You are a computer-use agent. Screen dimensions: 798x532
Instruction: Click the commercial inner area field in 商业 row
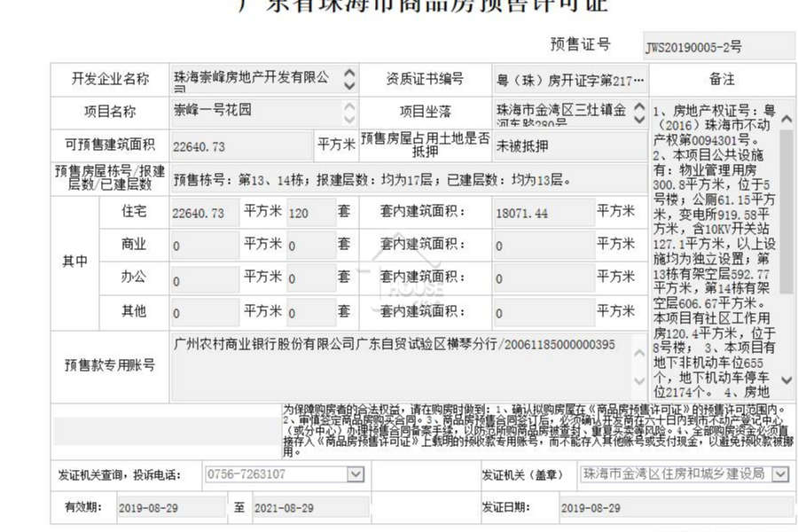pyautogui.click(x=544, y=246)
